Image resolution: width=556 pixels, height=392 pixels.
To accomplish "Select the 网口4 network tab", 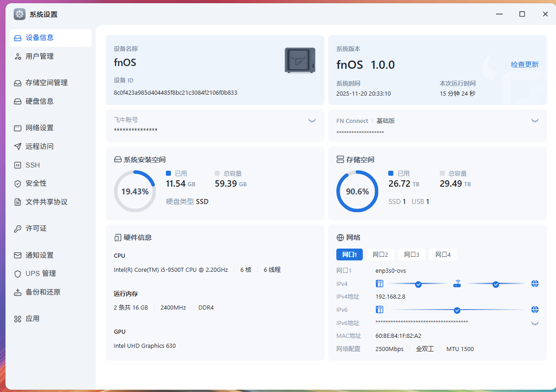I will click(x=443, y=255).
